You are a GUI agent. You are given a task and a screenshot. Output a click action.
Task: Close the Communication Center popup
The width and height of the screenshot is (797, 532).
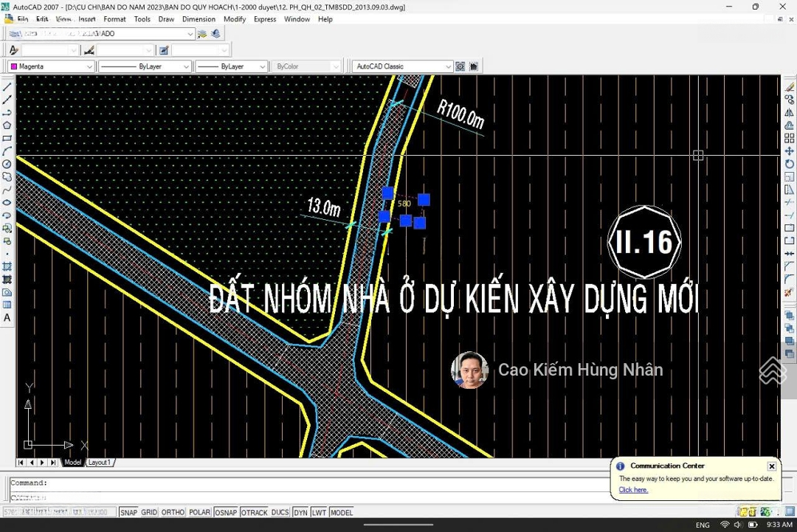[x=771, y=466]
